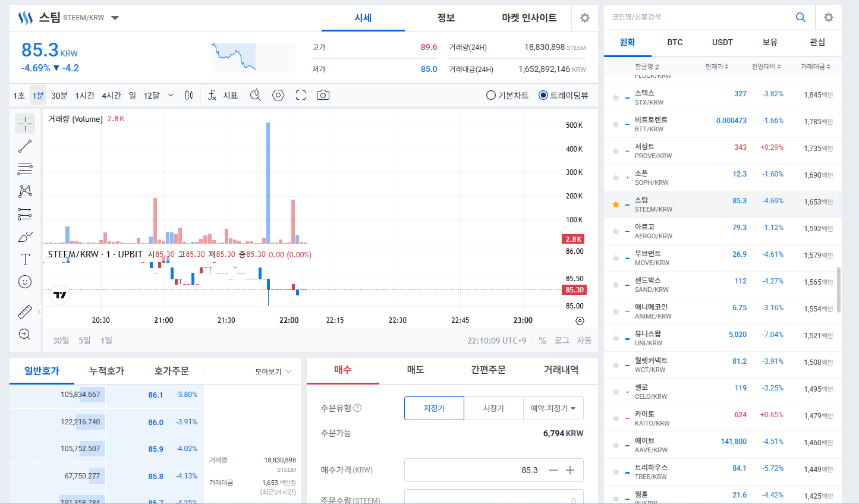
Task: Toggle favorite star for 비트토렌트 BTT/KRW
Action: pos(616,124)
